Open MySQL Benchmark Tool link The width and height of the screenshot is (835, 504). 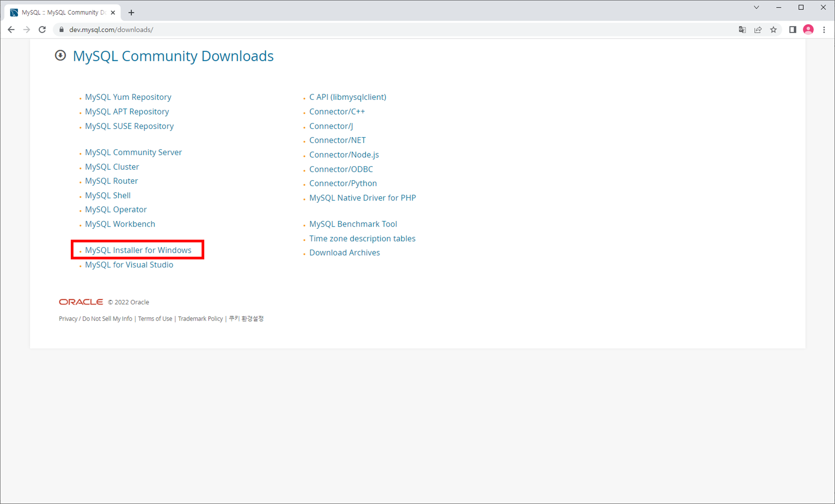(x=353, y=224)
